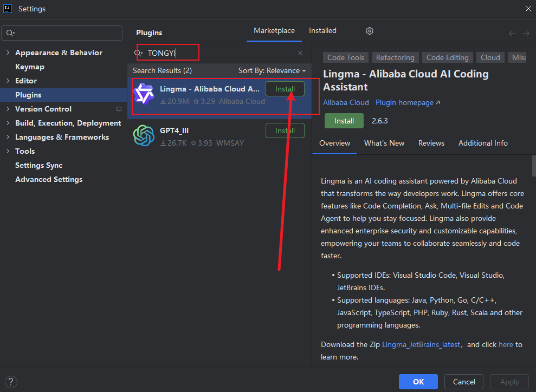Screen dimensions: 536x392
Task: Expand the Tools settings node
Action: (x=8, y=151)
